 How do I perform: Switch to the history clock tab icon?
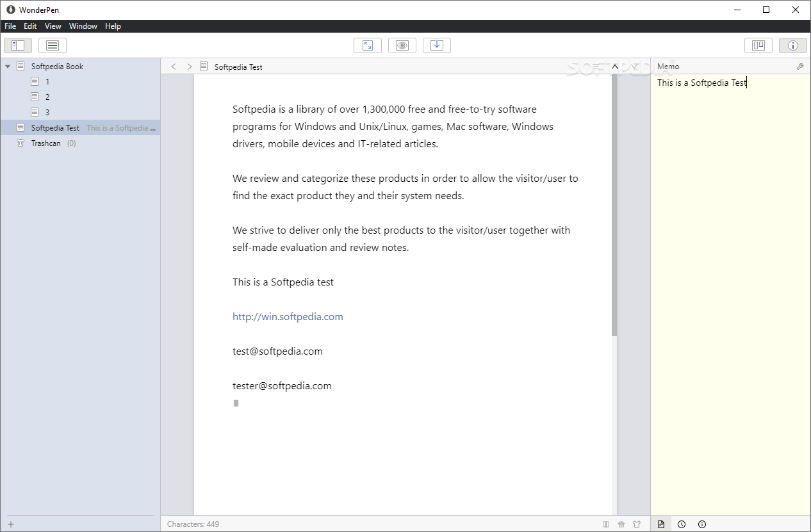click(x=682, y=524)
